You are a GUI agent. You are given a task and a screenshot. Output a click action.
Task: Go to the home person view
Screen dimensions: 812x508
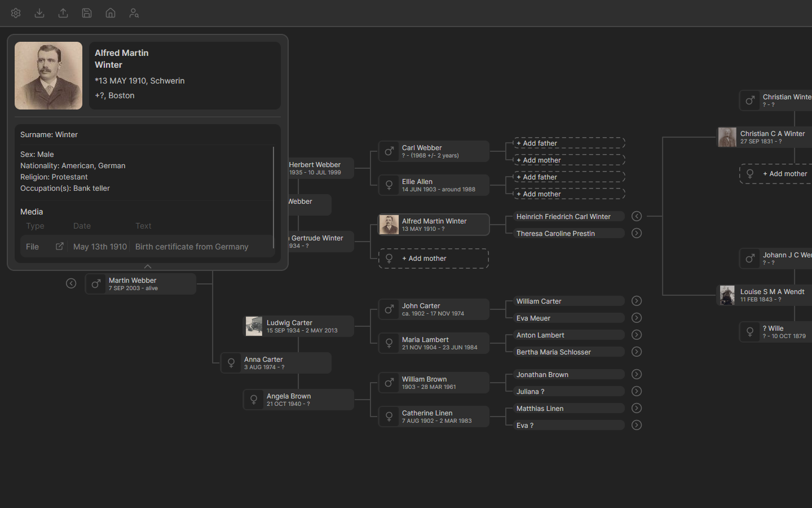[110, 13]
